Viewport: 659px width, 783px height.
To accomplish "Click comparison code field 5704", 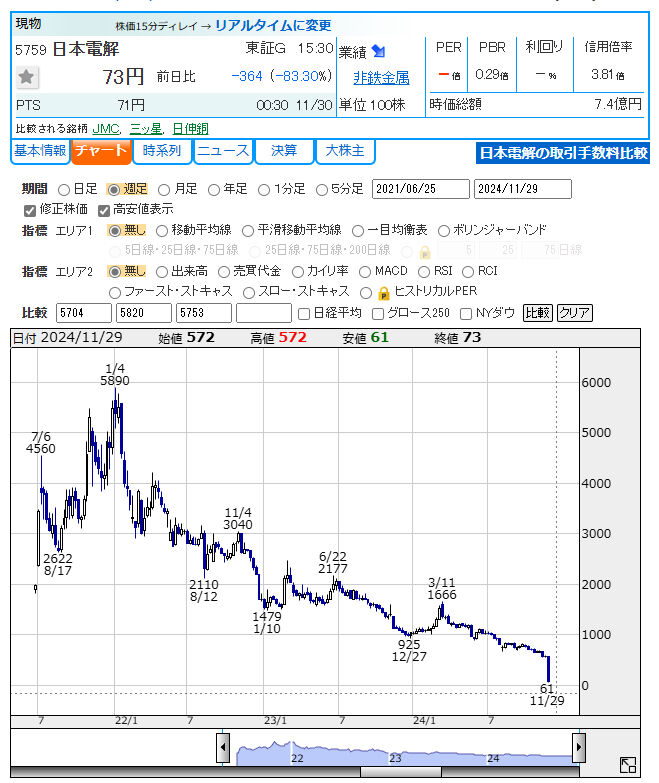I will coord(83,313).
